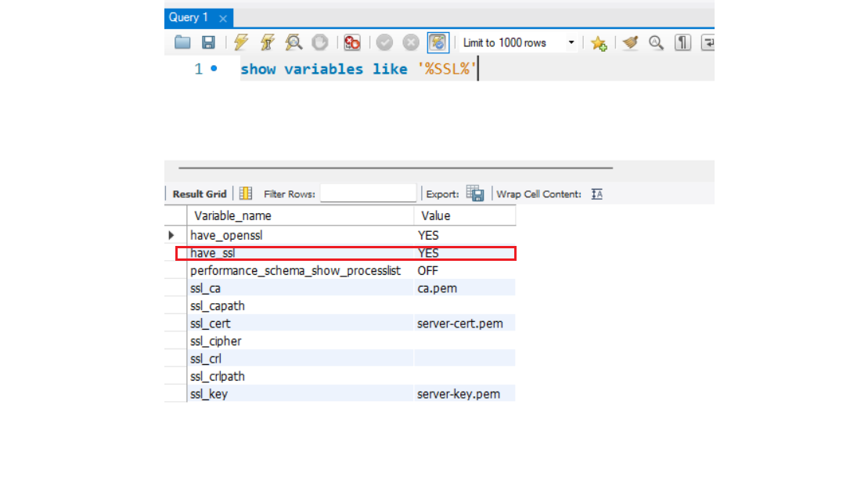Screen dimensions: 868x477
Task: Toggle stop-on-error script execution icon
Action: (352, 42)
